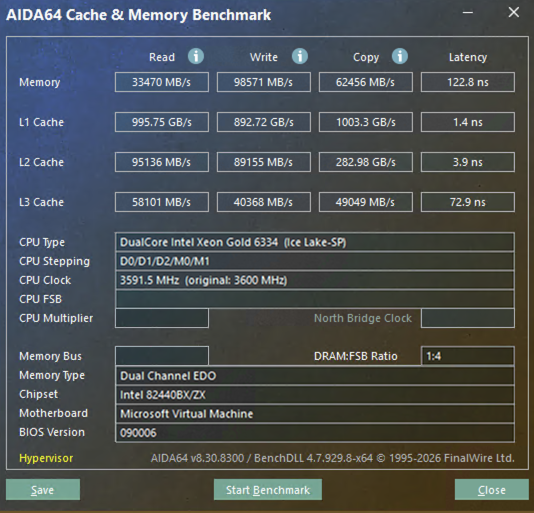The height and width of the screenshot is (513, 534).
Task: Minimize the AIDA64 benchmark window
Action: pos(468,13)
